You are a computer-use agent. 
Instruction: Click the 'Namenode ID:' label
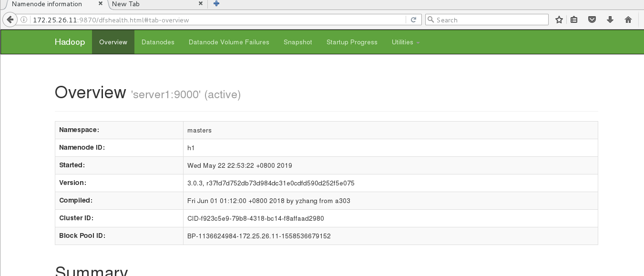pos(82,147)
